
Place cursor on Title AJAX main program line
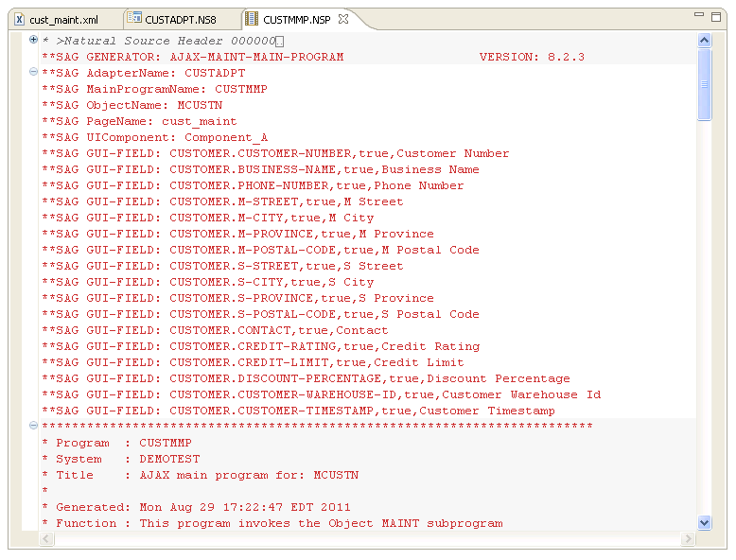tap(206, 475)
